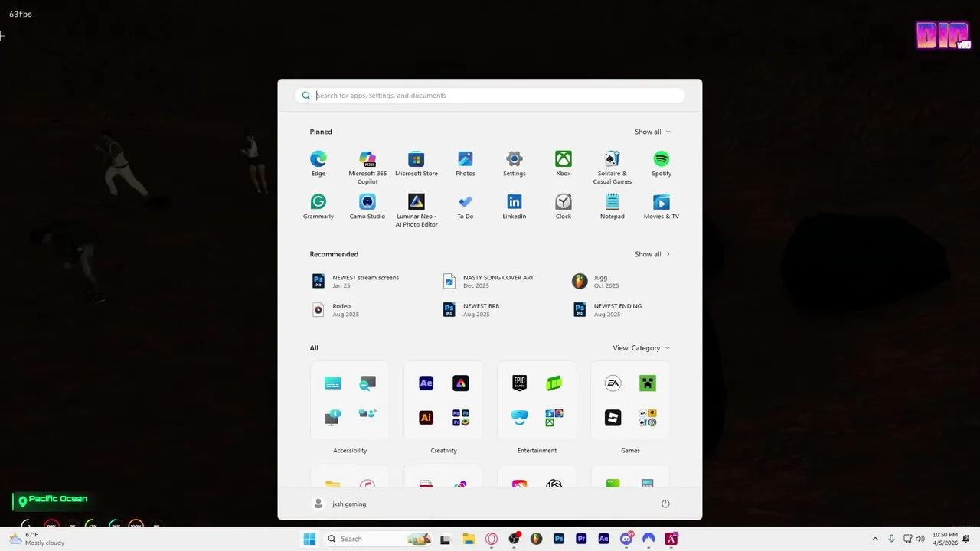
Task: Open Discord from the taskbar
Action: 626,539
